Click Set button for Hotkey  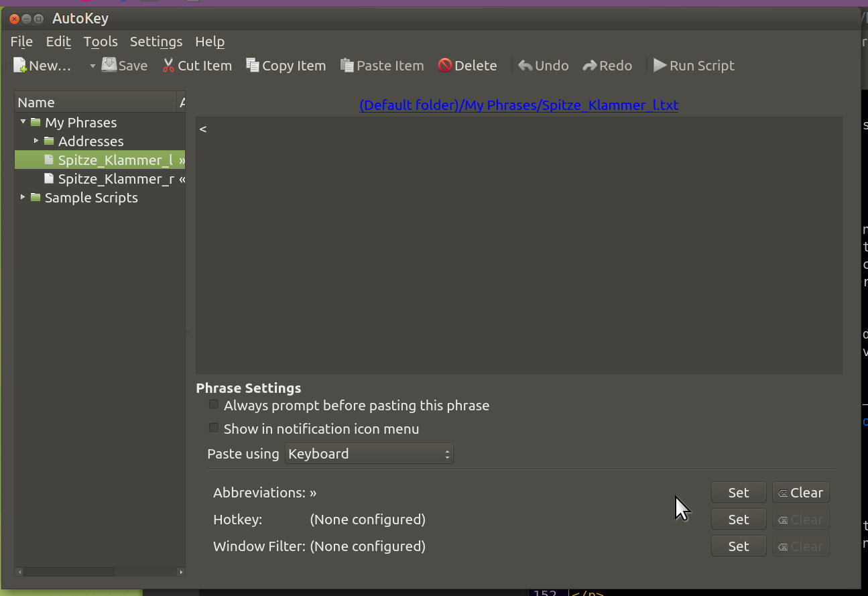[x=738, y=520]
